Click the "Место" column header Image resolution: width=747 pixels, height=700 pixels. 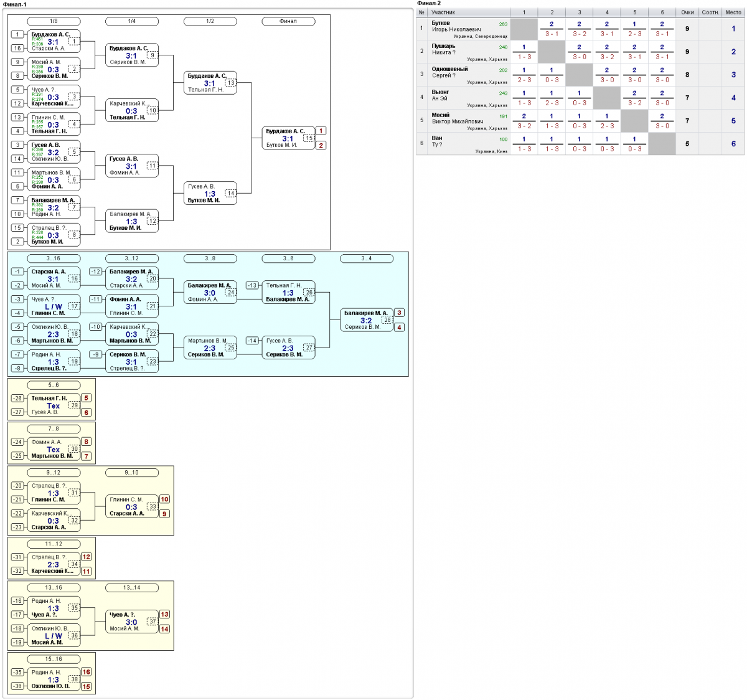click(x=733, y=12)
